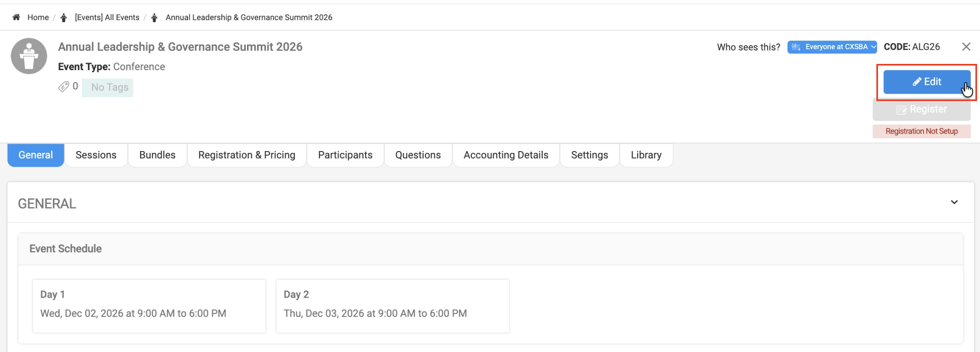Image resolution: width=980 pixels, height=352 pixels.
Task: Click event icon before summit breadcrumb
Action: click(154, 18)
